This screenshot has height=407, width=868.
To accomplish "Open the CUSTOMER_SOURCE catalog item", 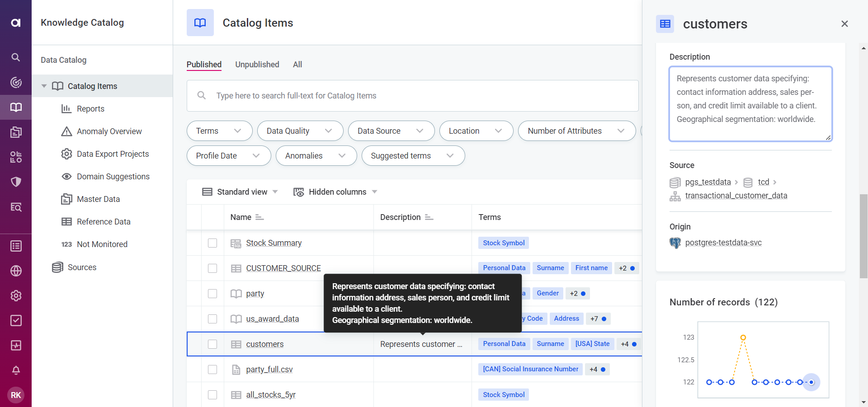I will [x=283, y=268].
